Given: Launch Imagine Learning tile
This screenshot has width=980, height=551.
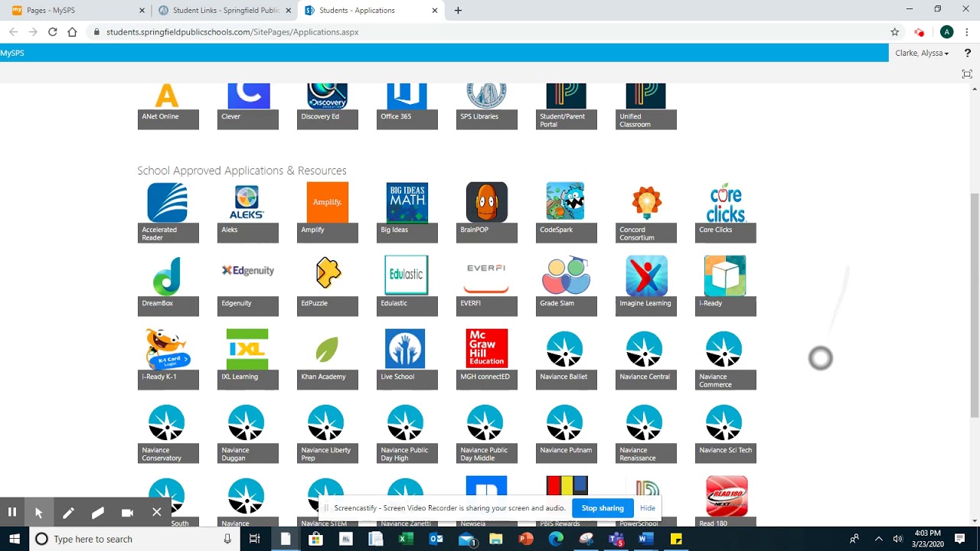Looking at the screenshot, I should pos(645,286).
